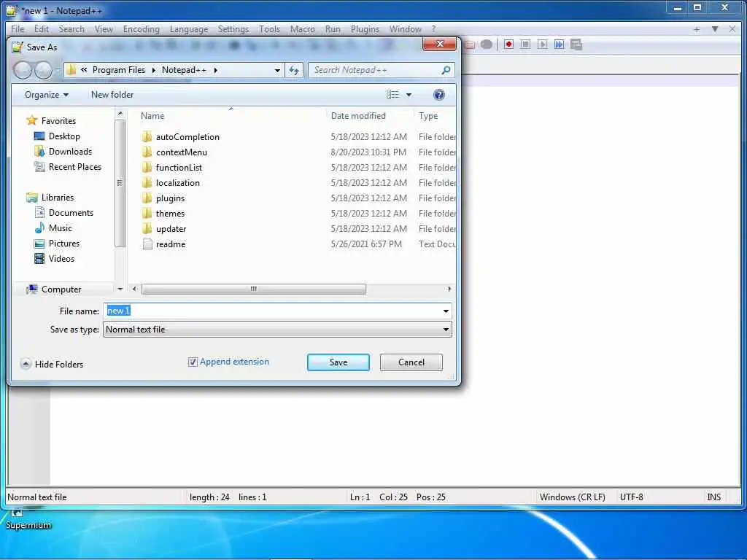Click the Forward navigation arrow
Screen dimensions: 747x560
point(43,71)
